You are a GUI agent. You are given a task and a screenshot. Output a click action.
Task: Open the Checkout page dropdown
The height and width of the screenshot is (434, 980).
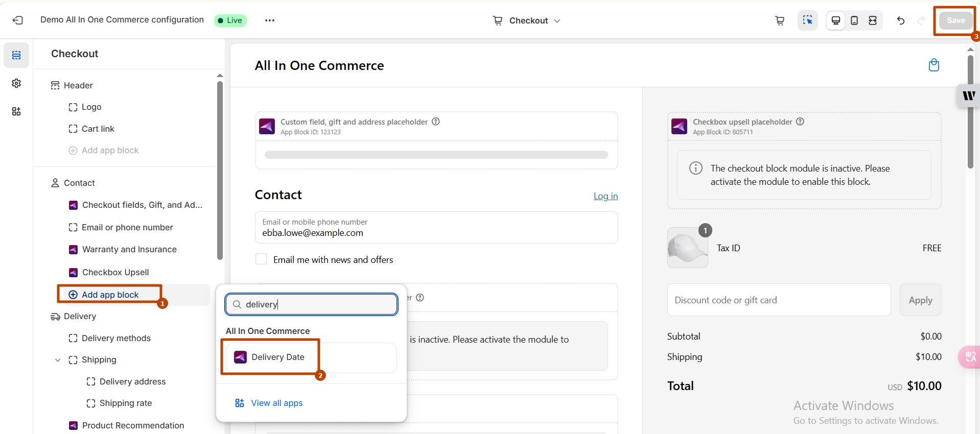click(527, 20)
